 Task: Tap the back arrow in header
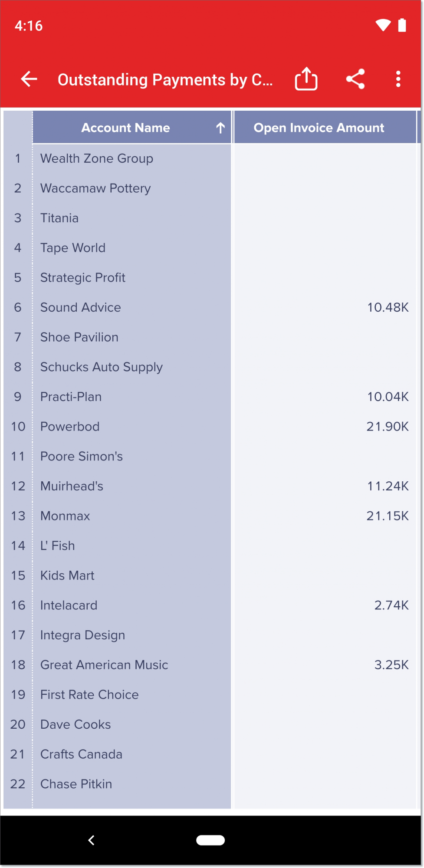pos(29,79)
